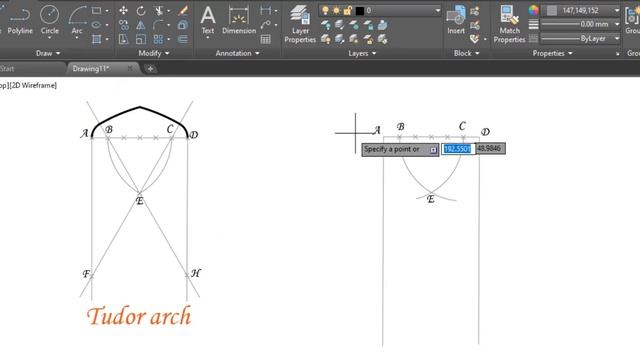Activate the Rotate tool in Modify panel
Viewport: 640px width, 360px height.
(x=141, y=11)
